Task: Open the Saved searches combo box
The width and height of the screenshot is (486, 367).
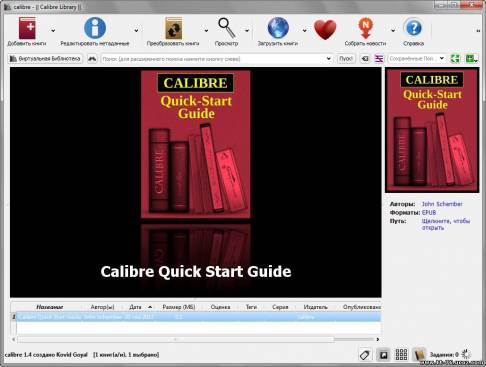Action: (x=417, y=59)
